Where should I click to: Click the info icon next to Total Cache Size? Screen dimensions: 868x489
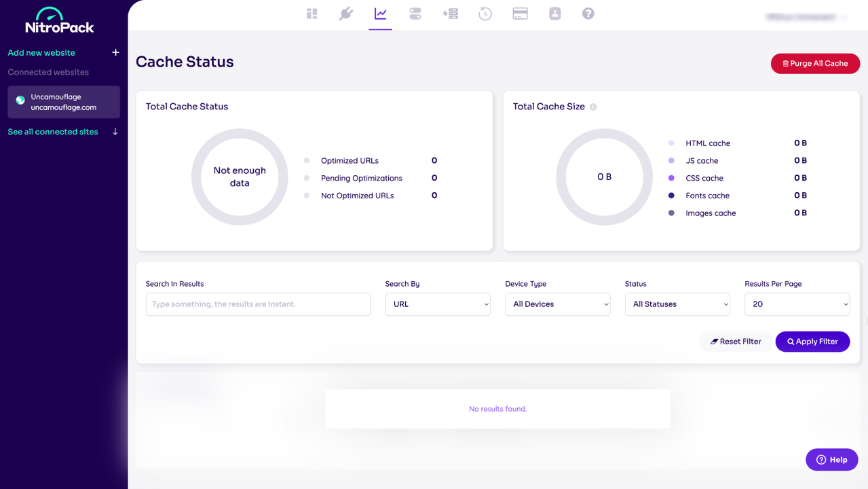593,107
